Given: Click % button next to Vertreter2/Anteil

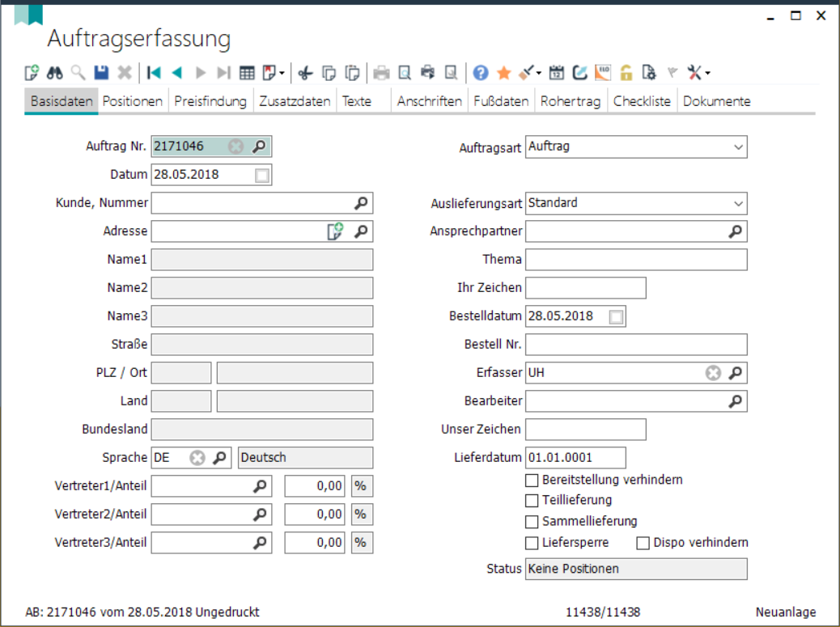Looking at the screenshot, I should pos(362,515).
